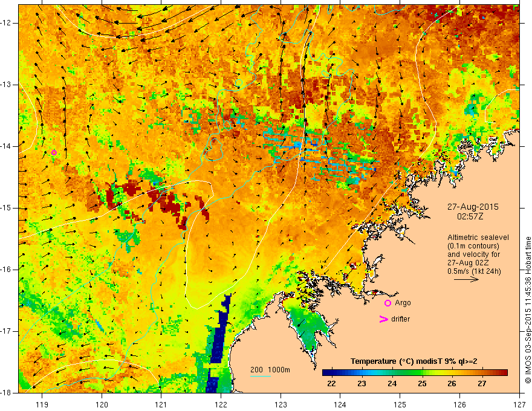Click the text 'Altimetric sealevel'
Image resolution: width=532 pixels, height=411 pixels.
[x=478, y=238]
